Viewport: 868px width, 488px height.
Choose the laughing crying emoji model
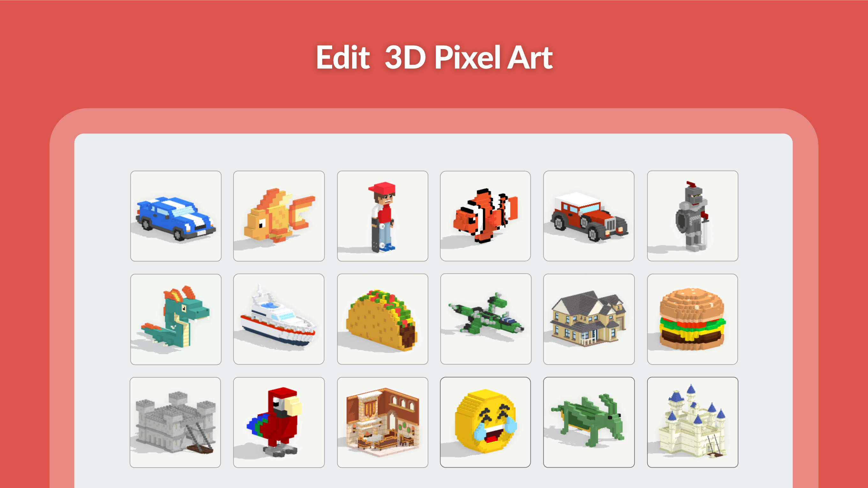click(x=486, y=422)
